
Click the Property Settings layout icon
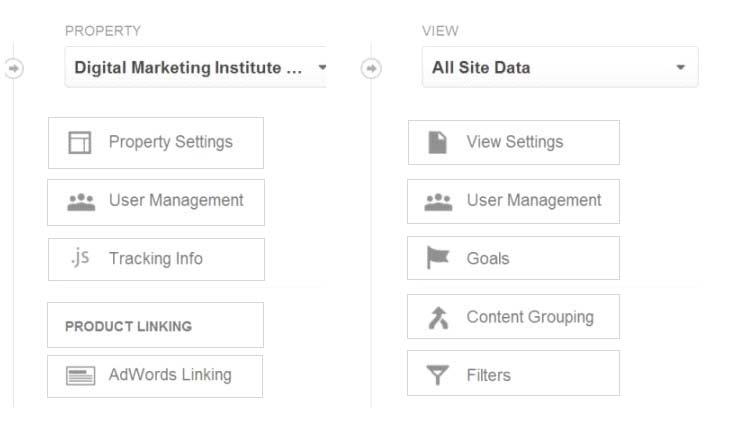pyautogui.click(x=80, y=142)
